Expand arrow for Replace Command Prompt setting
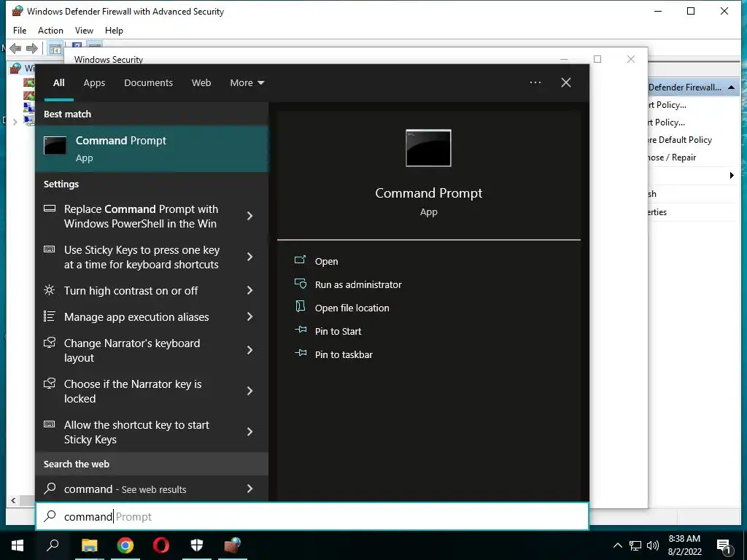Viewport: 747px width, 560px height. point(249,216)
